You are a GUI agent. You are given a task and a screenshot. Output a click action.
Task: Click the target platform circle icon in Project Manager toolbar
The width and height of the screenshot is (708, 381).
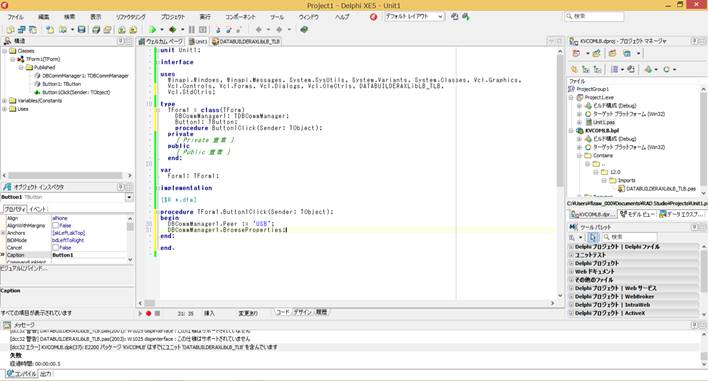(666, 70)
